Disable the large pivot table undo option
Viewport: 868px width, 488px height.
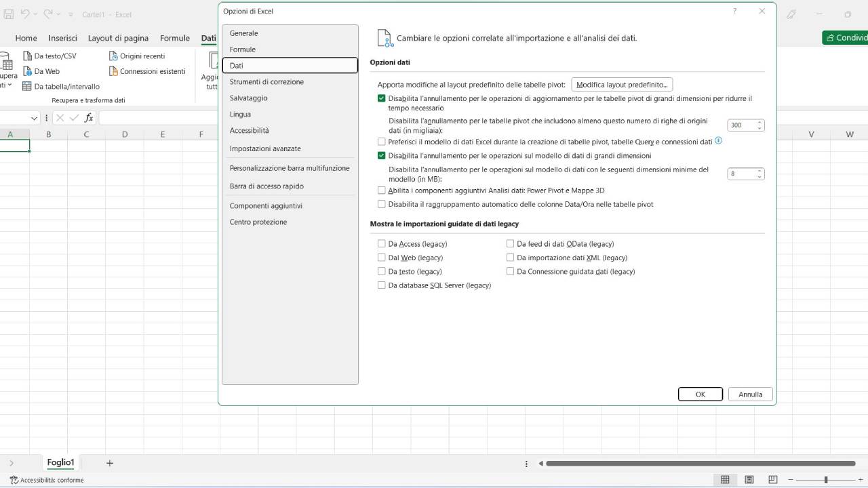(382, 98)
